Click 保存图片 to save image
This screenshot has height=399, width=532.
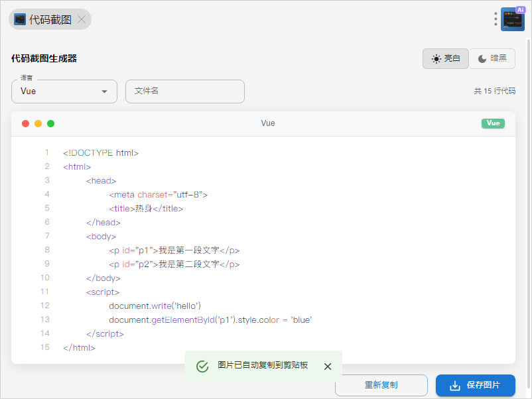pyautogui.click(x=475, y=385)
